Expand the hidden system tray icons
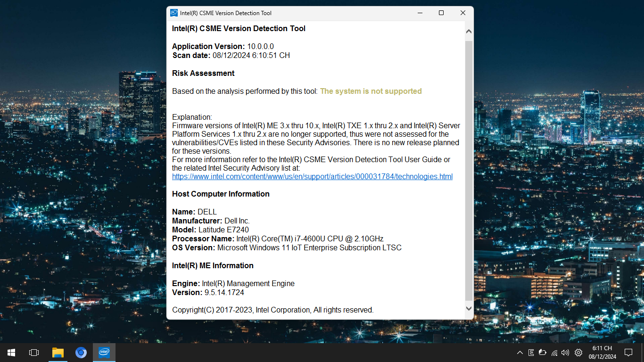The width and height of the screenshot is (644, 362). click(x=520, y=353)
